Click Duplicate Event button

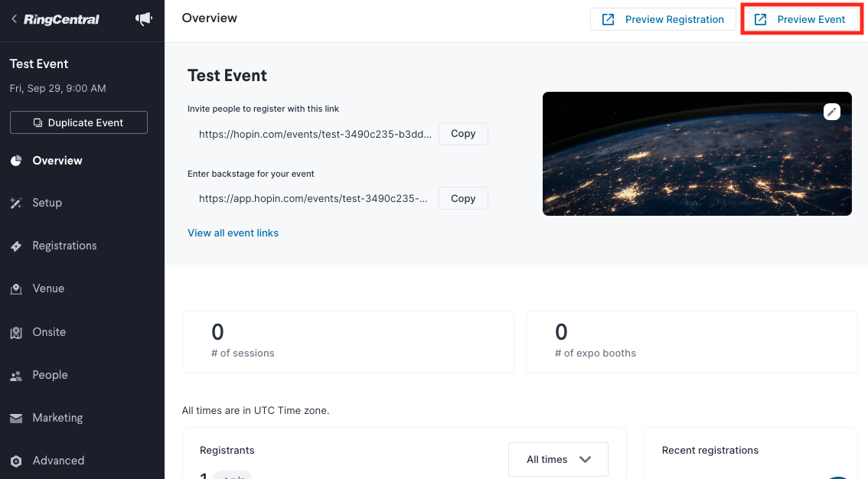pos(79,122)
